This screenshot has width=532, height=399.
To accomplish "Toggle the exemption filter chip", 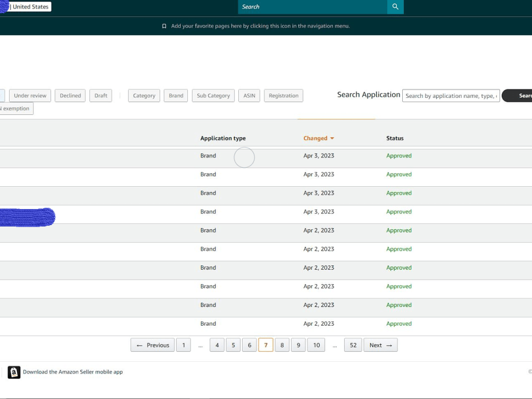I will (16, 109).
